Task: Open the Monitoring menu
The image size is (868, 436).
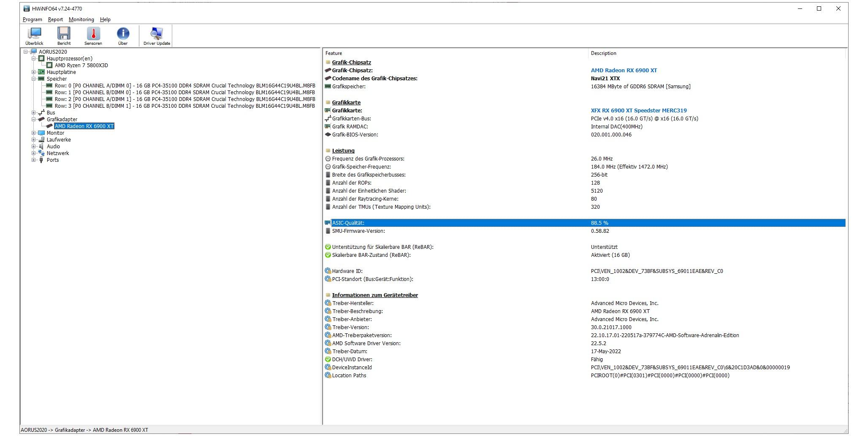Action: (81, 19)
